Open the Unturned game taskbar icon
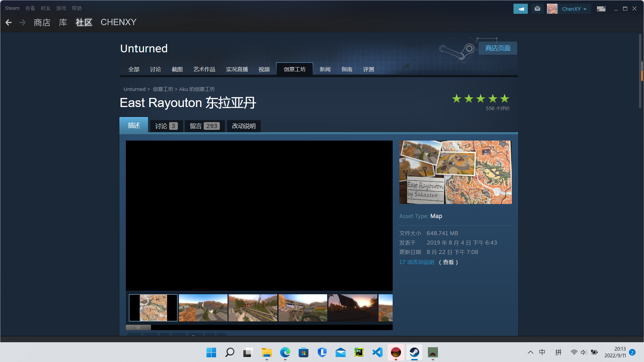644x362 pixels. pyautogui.click(x=433, y=352)
